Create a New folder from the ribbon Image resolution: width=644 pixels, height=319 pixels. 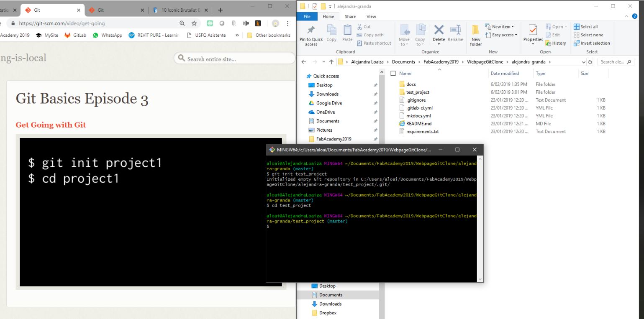click(476, 31)
